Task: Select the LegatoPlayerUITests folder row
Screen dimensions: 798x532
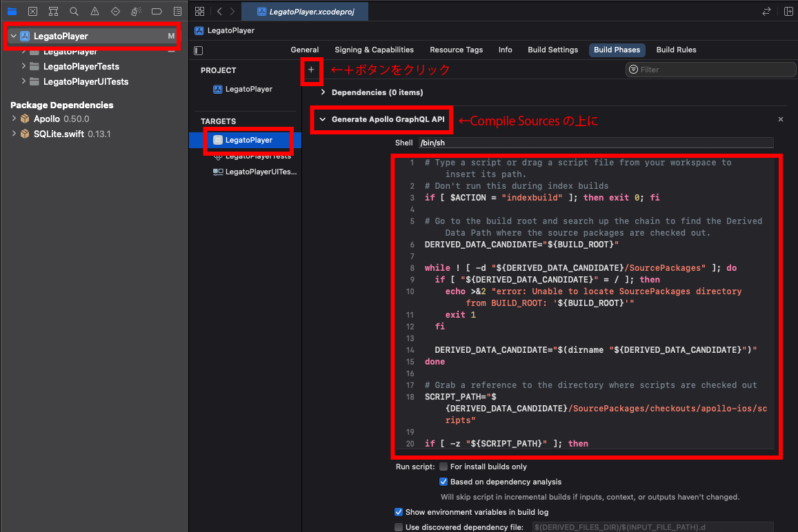Action: pyautogui.click(x=94, y=81)
